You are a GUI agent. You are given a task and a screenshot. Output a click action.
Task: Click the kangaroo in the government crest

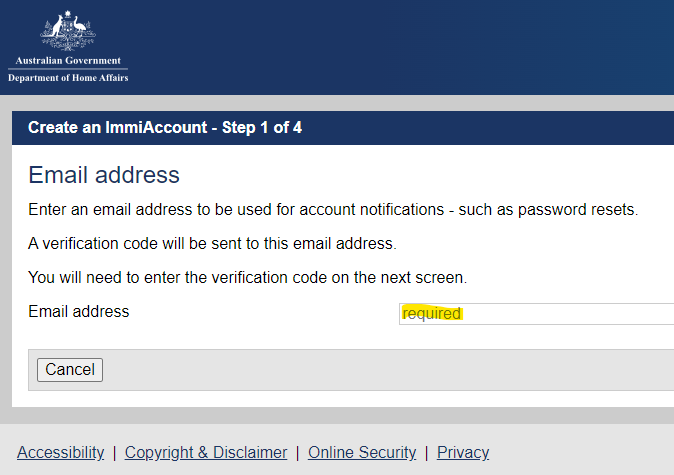[56, 27]
